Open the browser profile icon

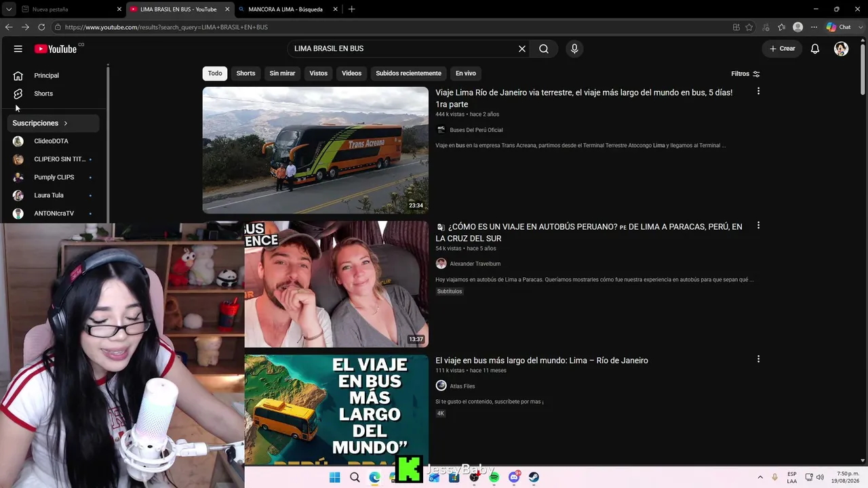[798, 27]
